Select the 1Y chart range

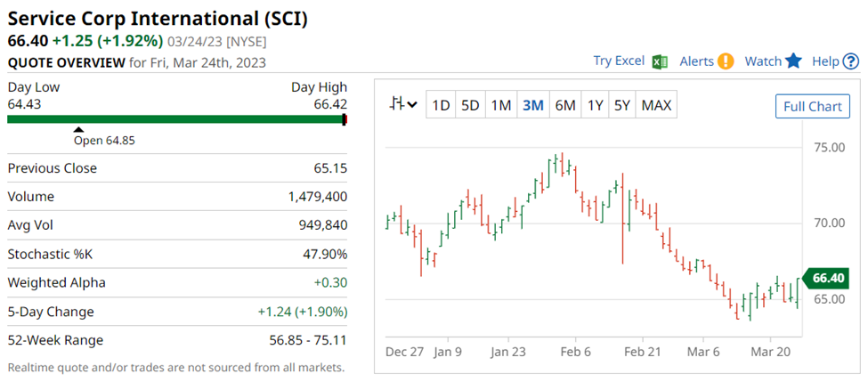coord(595,105)
